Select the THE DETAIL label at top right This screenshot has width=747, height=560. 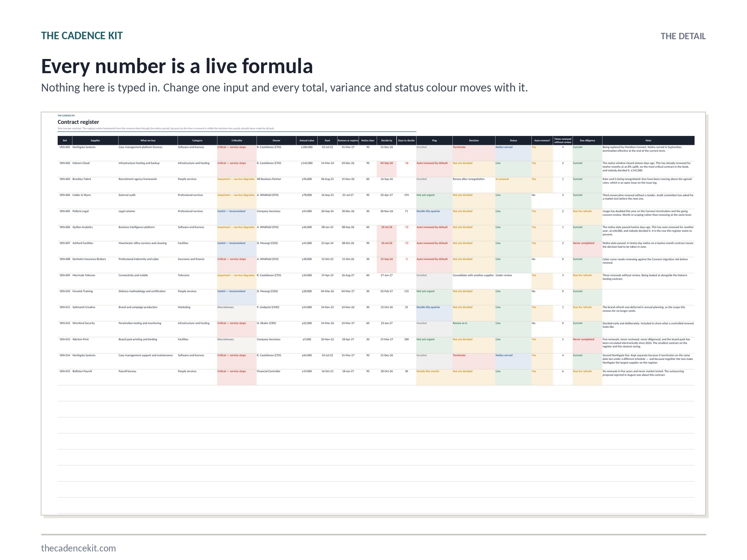tap(683, 36)
